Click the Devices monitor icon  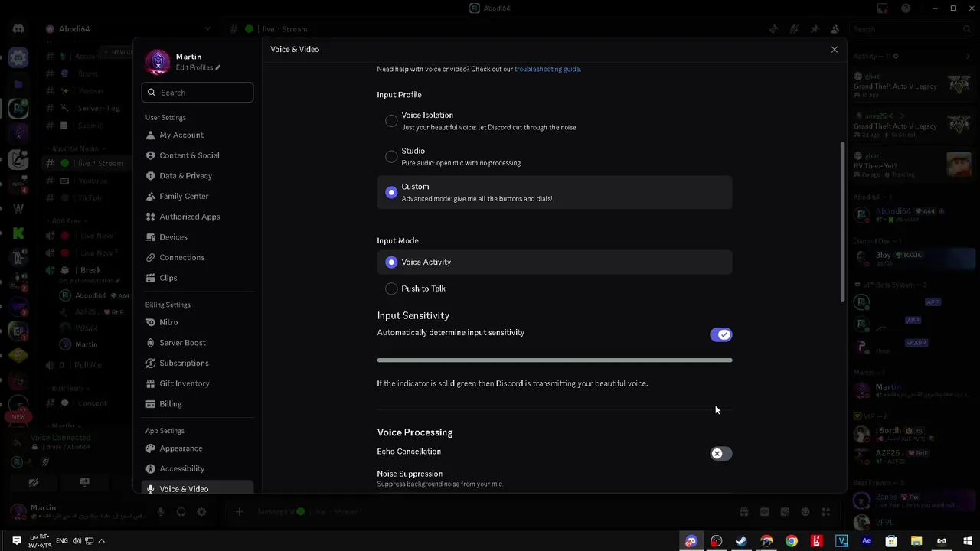[151, 237]
